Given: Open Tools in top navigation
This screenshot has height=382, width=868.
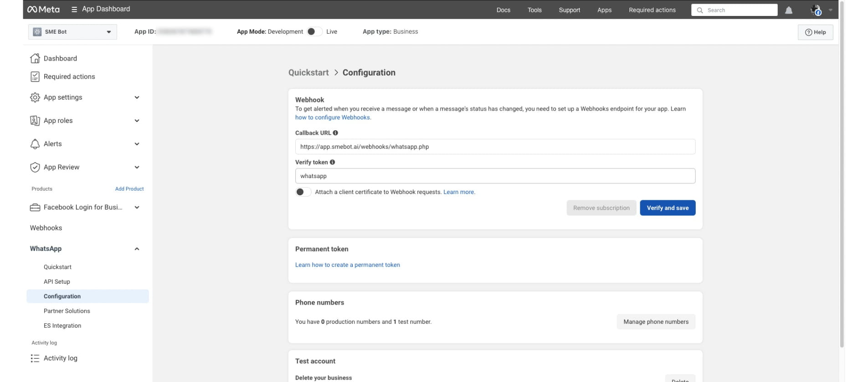Looking at the screenshot, I should pos(534,10).
